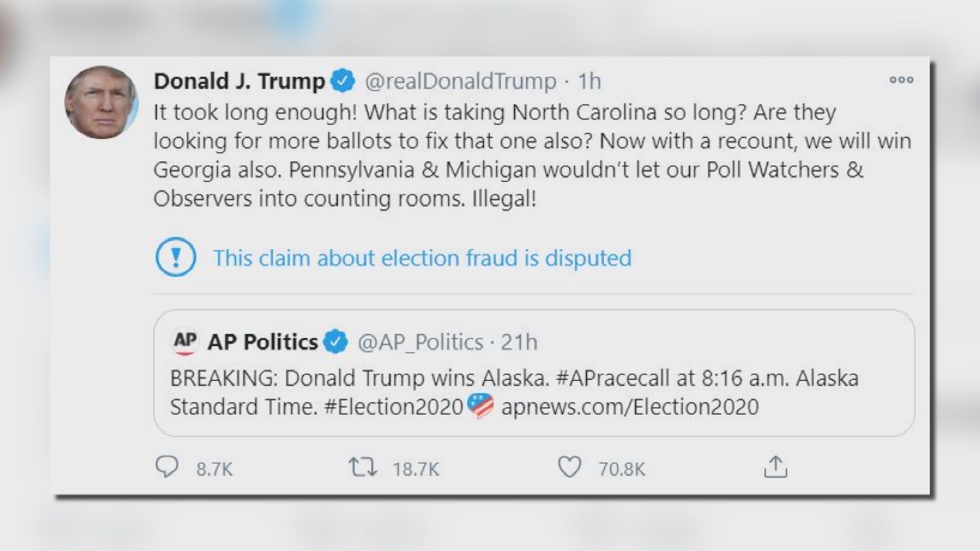The image size is (980, 551).
Task: Click the Election2020 flag heart emoji
Action: click(x=480, y=406)
